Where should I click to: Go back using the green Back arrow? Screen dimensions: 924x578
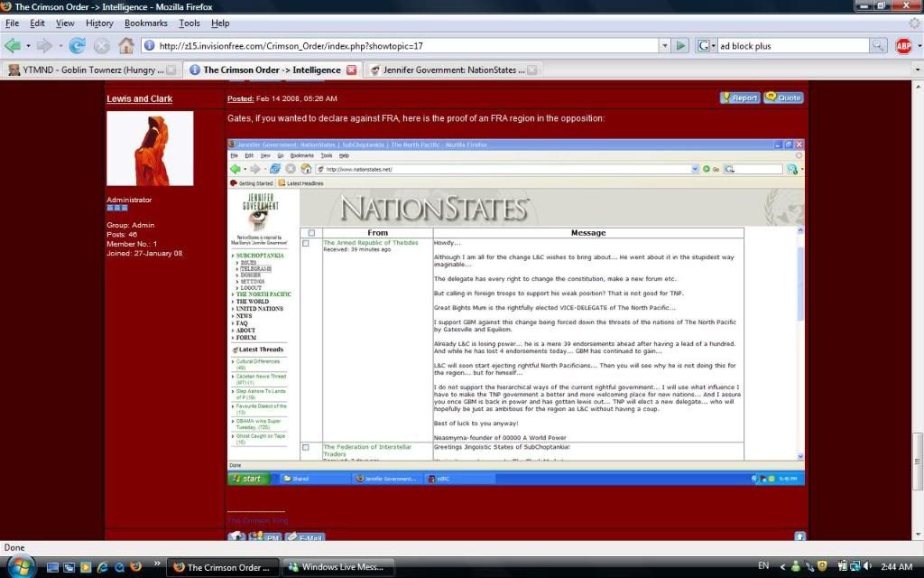pos(13,45)
